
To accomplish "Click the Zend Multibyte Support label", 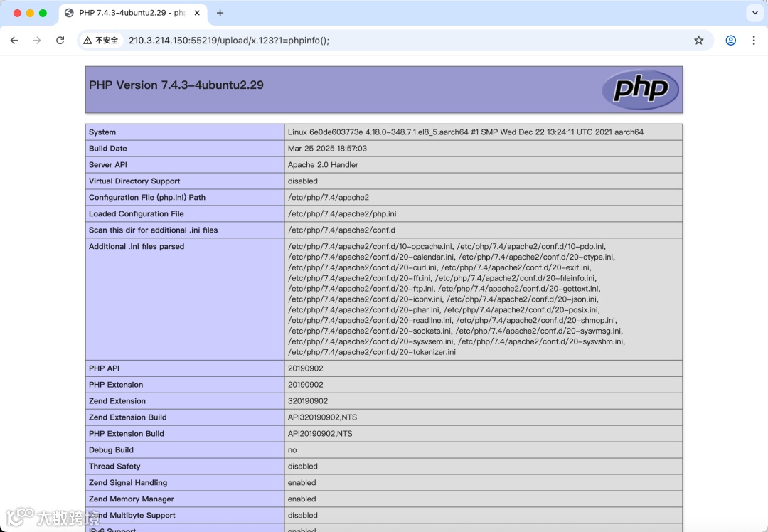I will (132, 515).
